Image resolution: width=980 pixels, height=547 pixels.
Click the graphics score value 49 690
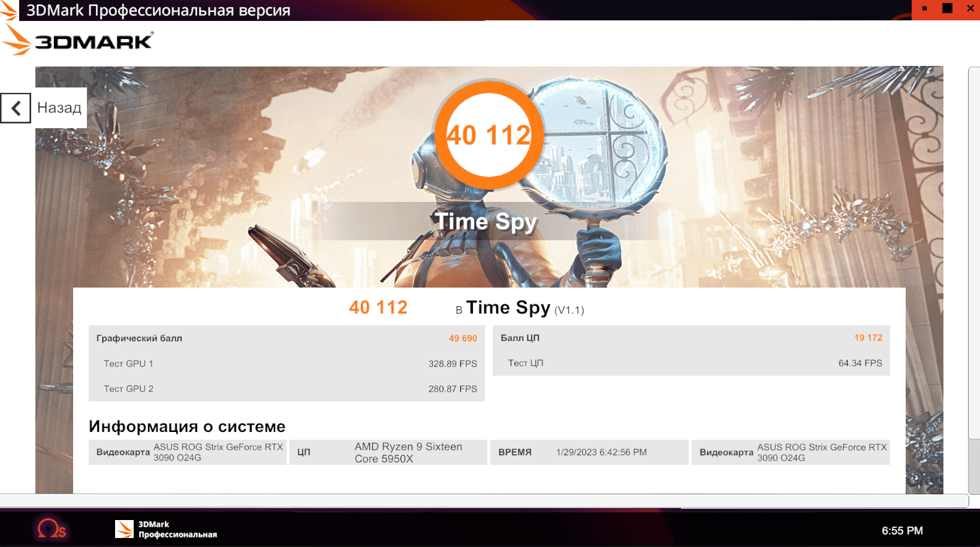[463, 339]
